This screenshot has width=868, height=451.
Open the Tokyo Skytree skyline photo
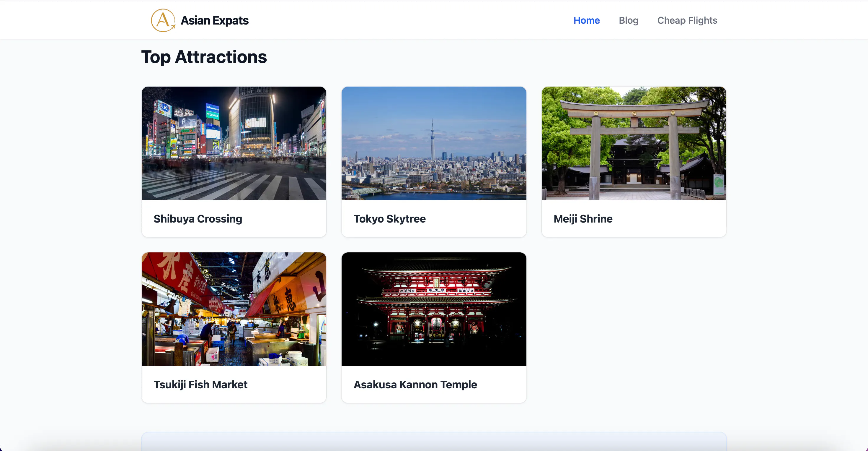click(x=434, y=143)
